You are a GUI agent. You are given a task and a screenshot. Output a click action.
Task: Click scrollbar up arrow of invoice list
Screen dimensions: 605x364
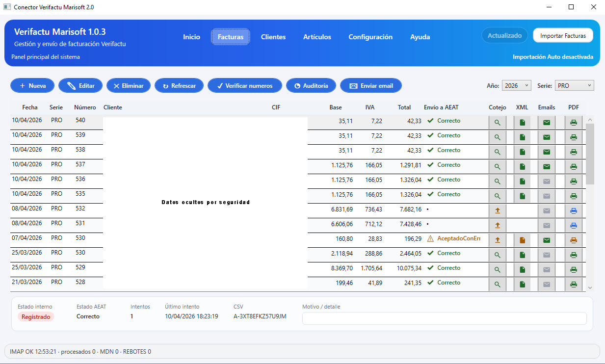590,119
